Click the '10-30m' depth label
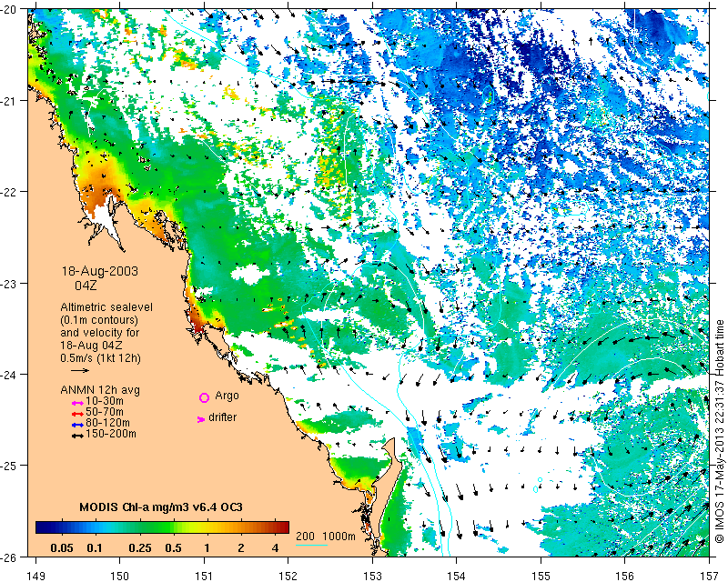728x582 pixels. tap(105, 401)
